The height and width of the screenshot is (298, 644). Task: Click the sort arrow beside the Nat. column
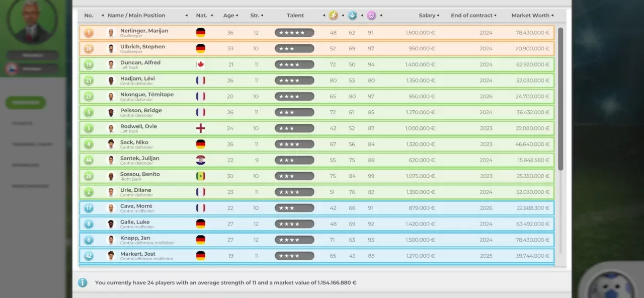[212, 16]
